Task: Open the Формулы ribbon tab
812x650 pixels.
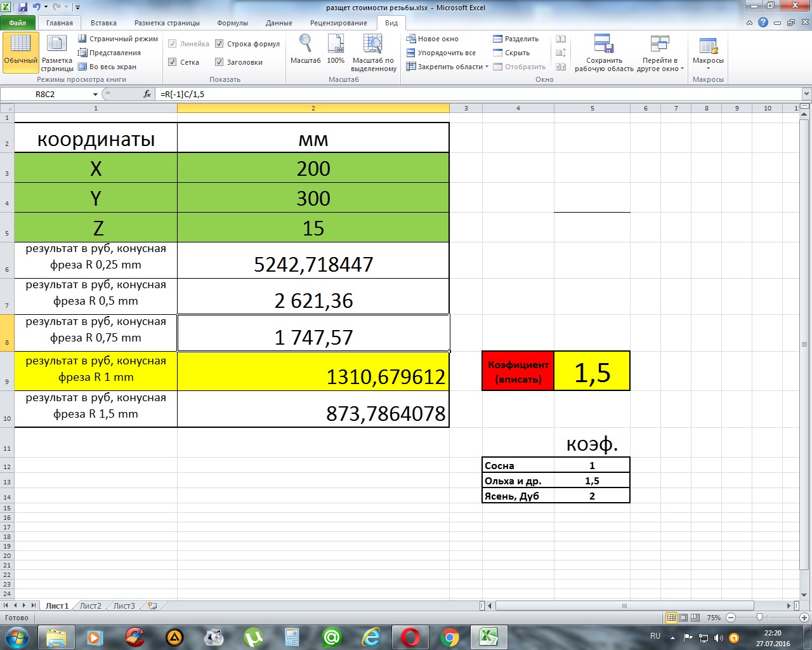Action: pos(232,23)
